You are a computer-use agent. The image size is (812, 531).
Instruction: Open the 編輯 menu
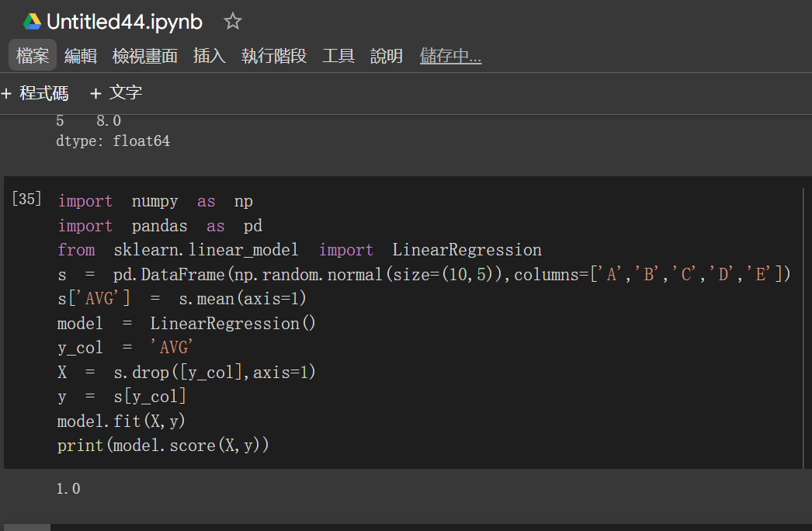(81, 55)
